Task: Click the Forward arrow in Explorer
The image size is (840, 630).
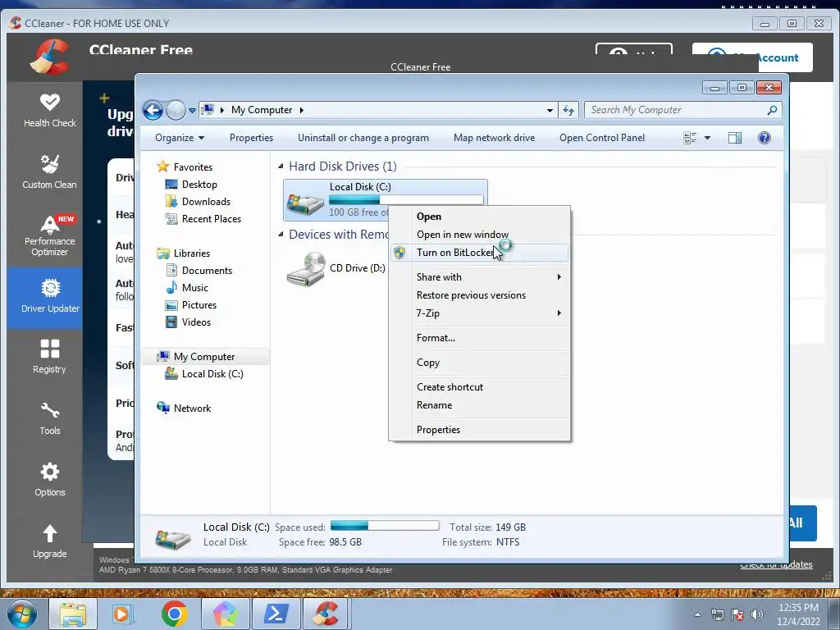Action: pos(176,111)
